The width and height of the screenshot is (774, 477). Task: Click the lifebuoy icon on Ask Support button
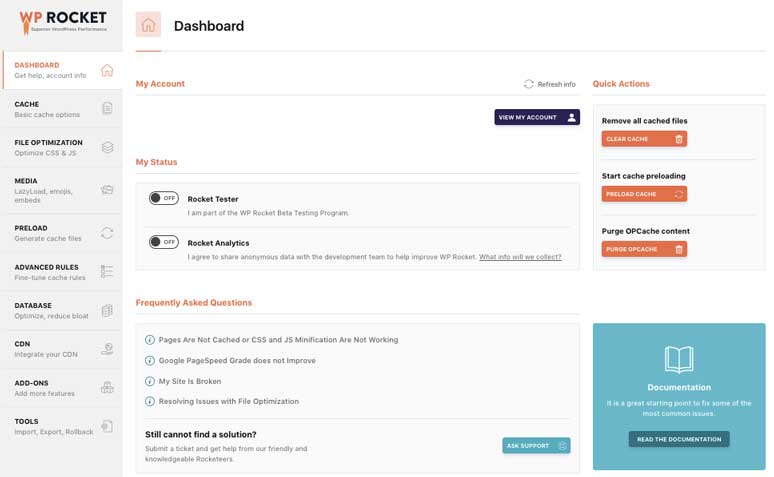[x=562, y=445]
